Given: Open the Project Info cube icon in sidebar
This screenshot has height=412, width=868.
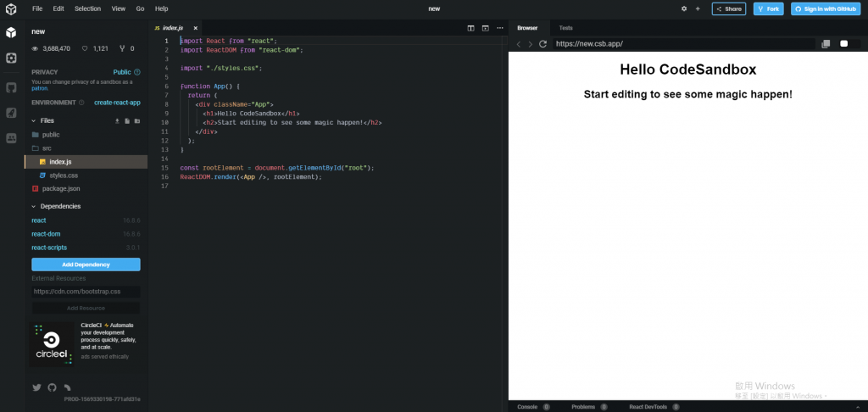Looking at the screenshot, I should 11,33.
